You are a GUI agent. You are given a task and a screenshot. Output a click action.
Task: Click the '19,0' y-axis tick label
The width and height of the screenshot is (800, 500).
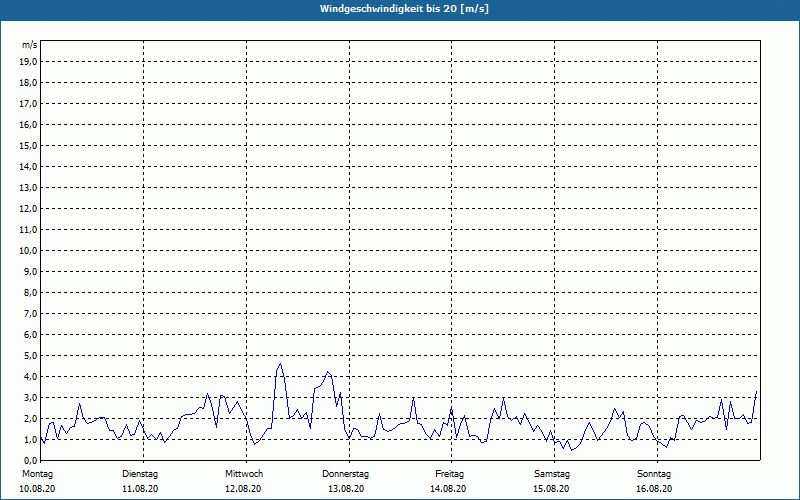pos(29,61)
